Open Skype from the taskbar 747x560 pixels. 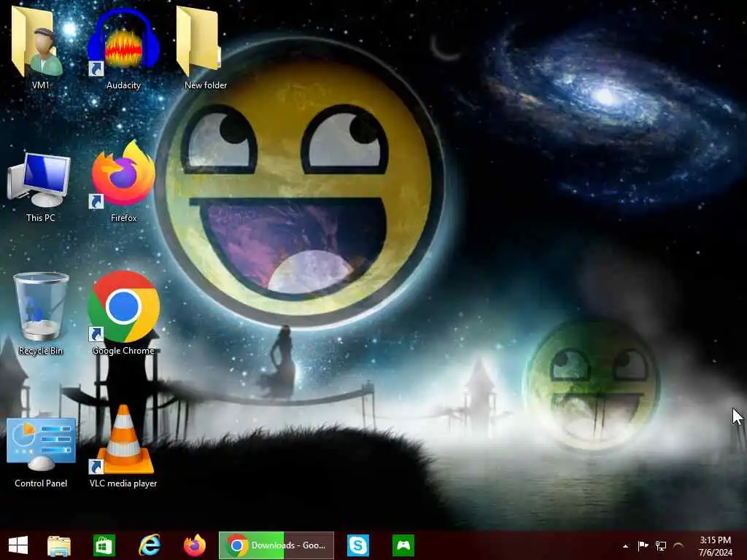pyautogui.click(x=357, y=545)
